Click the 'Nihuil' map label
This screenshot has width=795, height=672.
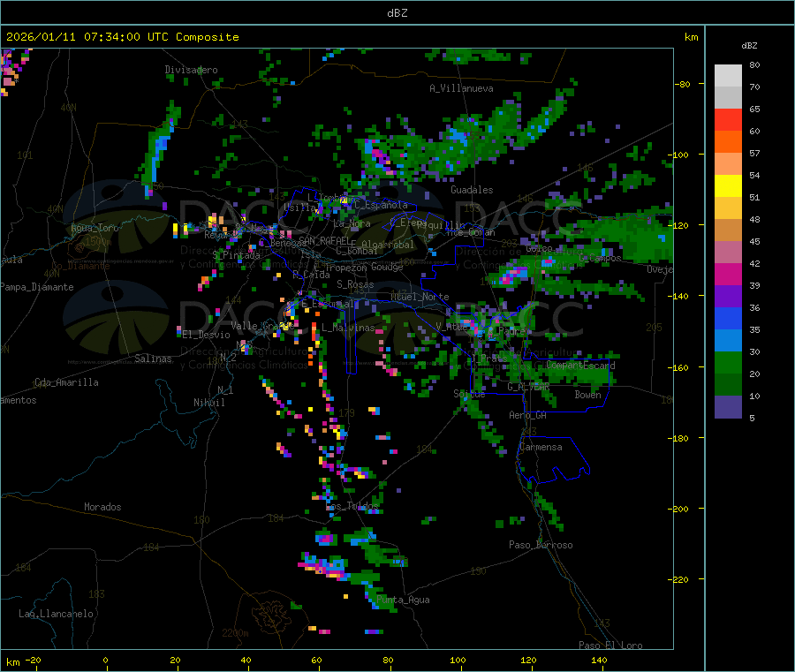click(208, 403)
